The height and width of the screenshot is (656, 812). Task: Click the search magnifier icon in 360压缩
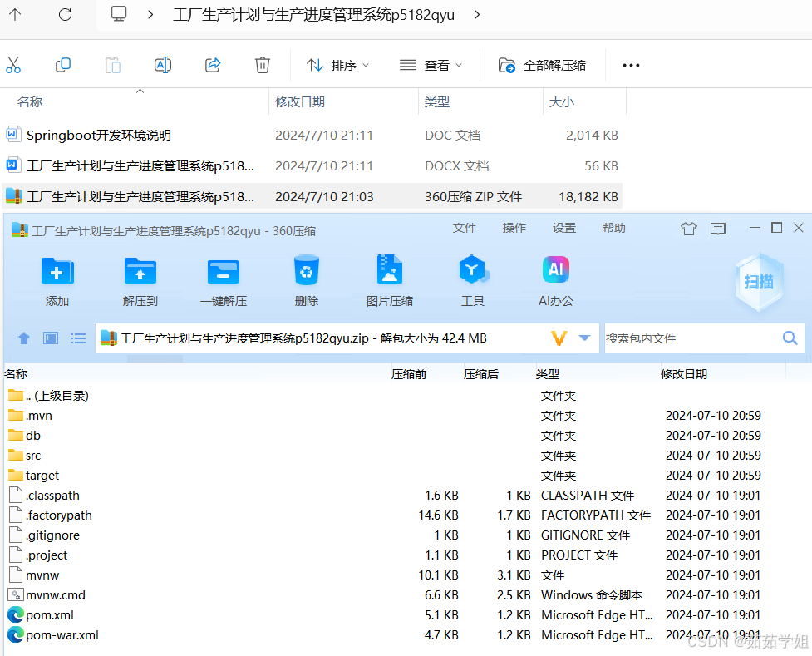tap(790, 338)
